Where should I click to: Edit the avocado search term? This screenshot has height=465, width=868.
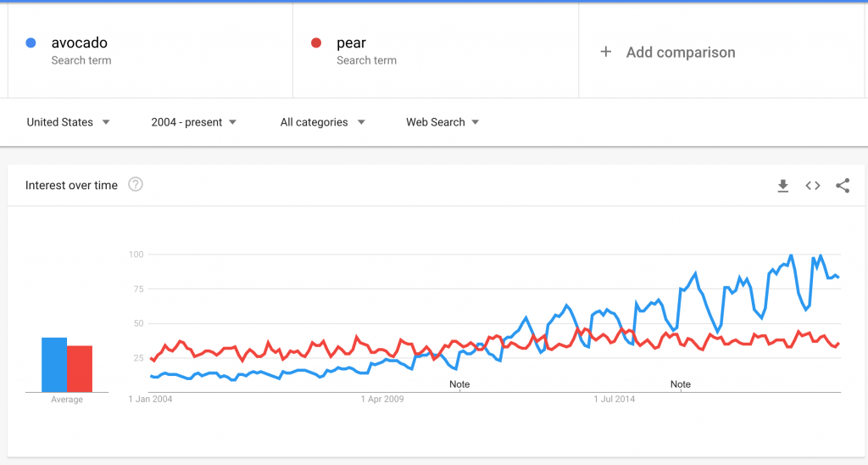(x=79, y=42)
